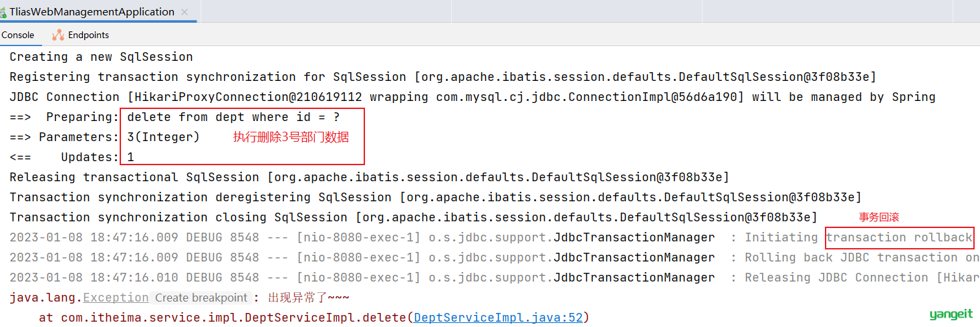Open the Endpoints tab
This screenshot has height=327, width=980.
tap(80, 35)
